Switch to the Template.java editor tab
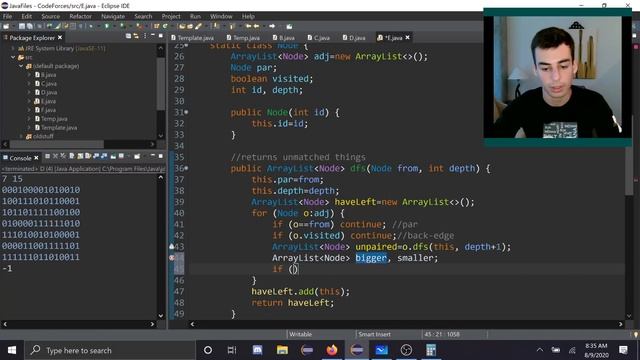640x360 pixels. click(x=192, y=38)
